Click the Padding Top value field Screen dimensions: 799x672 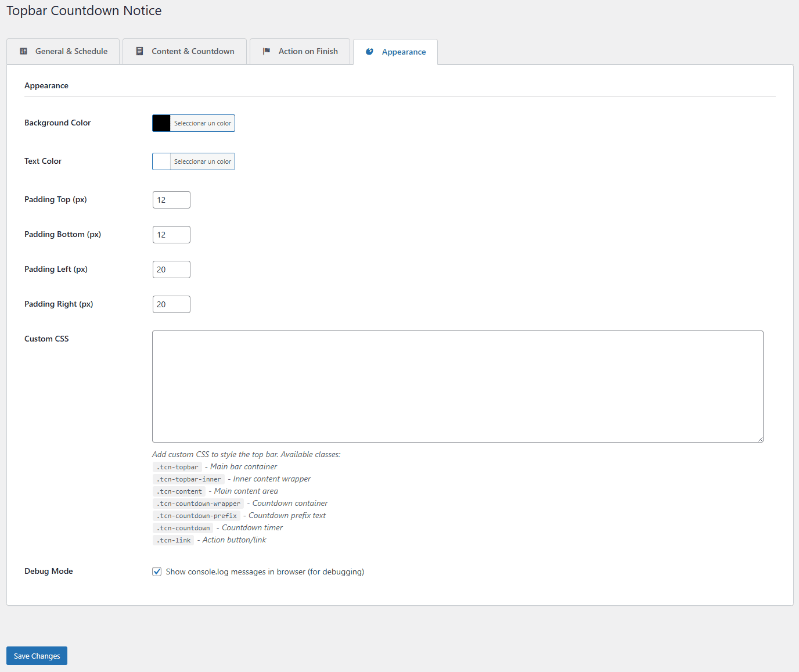pos(171,199)
